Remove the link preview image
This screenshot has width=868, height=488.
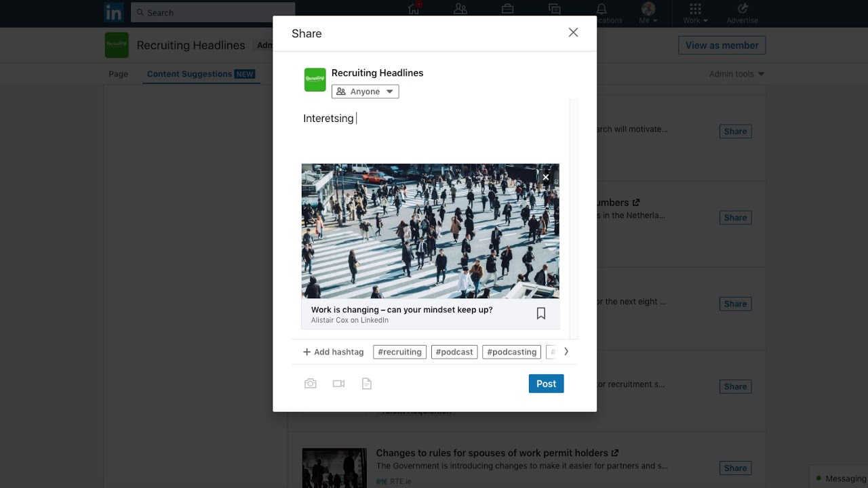tap(545, 177)
